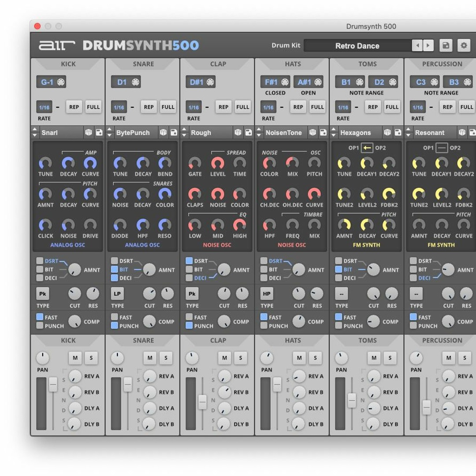Solo the Toms mixer channel
476x476 pixels.
[390, 357]
